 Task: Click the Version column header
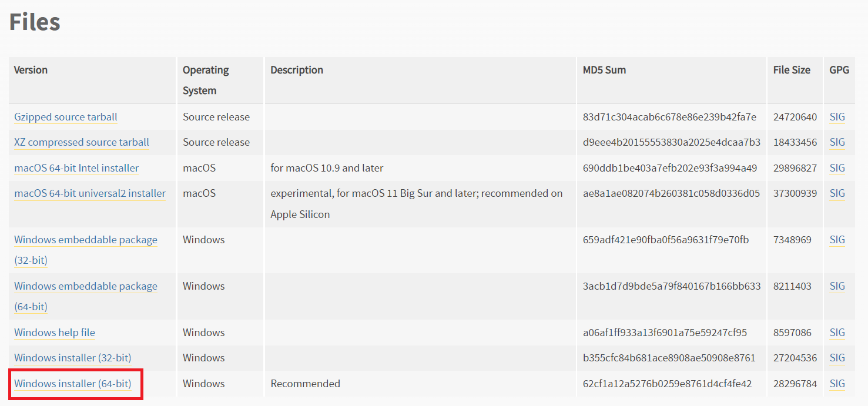(31, 70)
